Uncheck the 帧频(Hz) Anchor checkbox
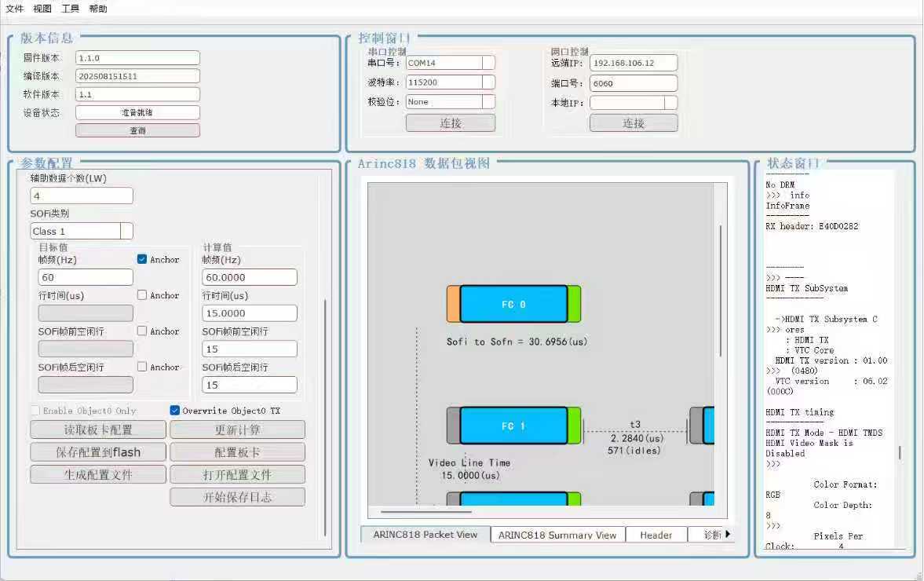This screenshot has width=924, height=581. click(142, 259)
